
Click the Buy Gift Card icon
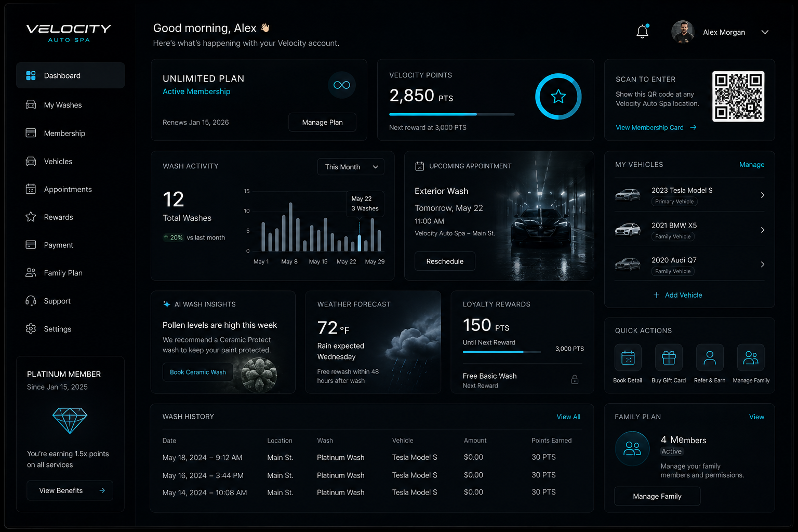tap(669, 357)
